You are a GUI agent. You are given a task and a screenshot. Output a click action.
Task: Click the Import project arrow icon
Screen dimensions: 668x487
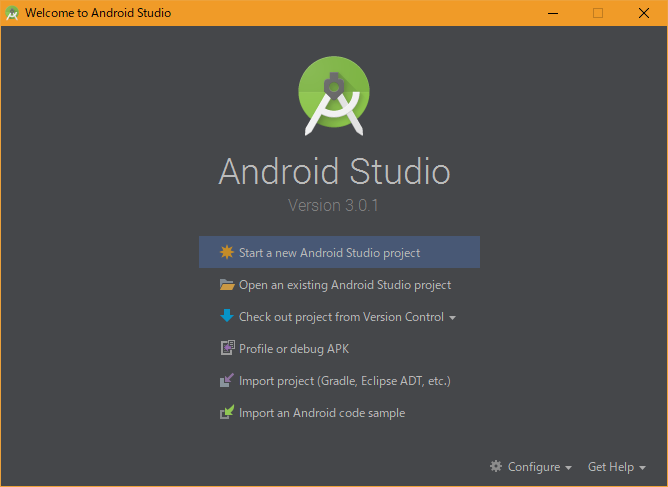coord(227,381)
